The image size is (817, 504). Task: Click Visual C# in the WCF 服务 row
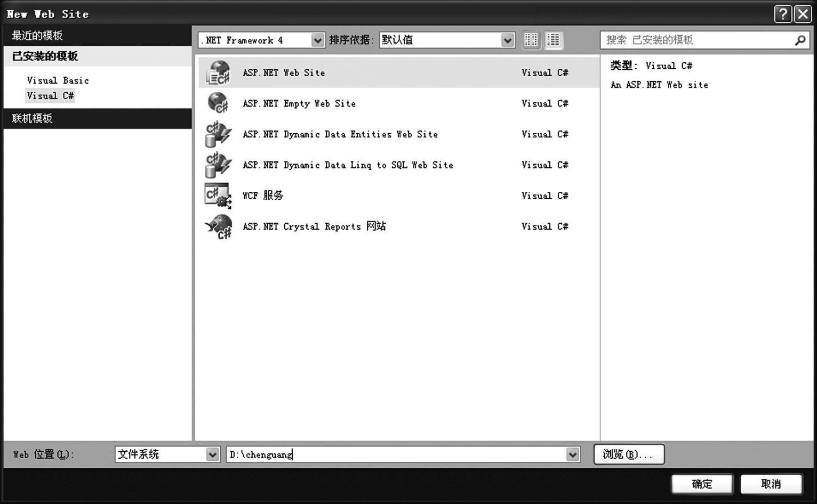tap(544, 196)
